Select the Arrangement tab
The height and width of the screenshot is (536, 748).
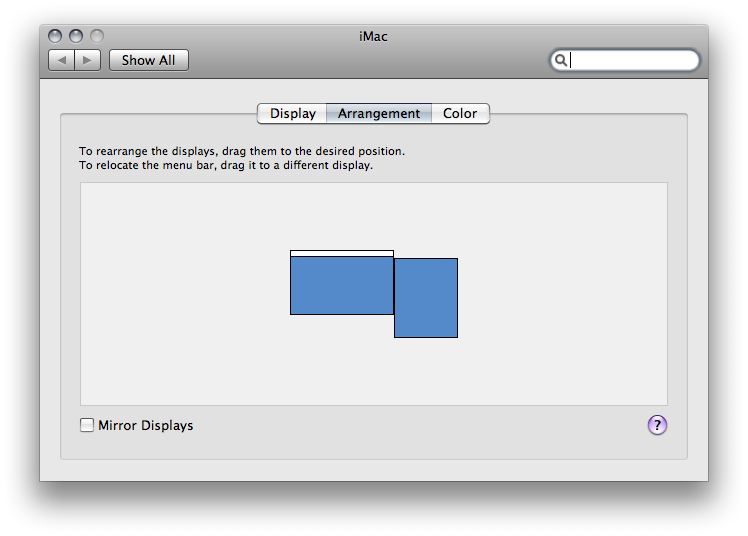[x=379, y=113]
